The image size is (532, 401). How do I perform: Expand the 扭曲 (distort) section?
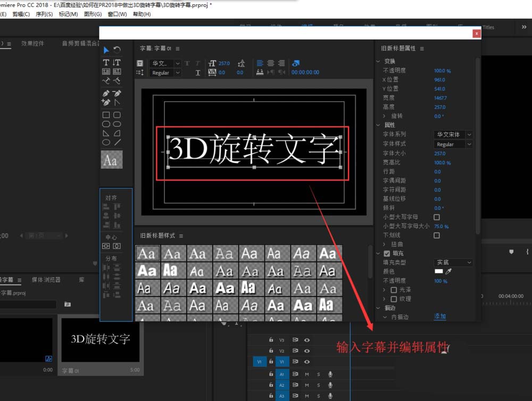coord(384,244)
